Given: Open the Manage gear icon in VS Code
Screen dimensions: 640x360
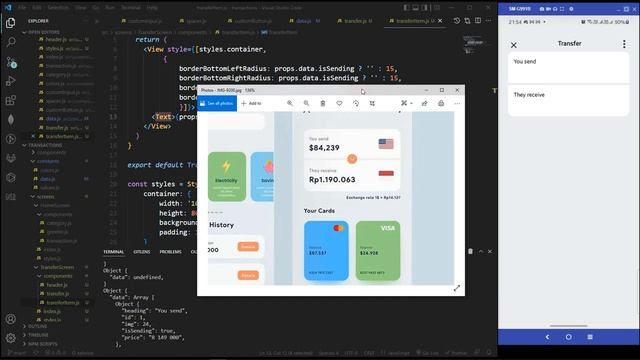Looking at the screenshot, I should click(11, 338).
